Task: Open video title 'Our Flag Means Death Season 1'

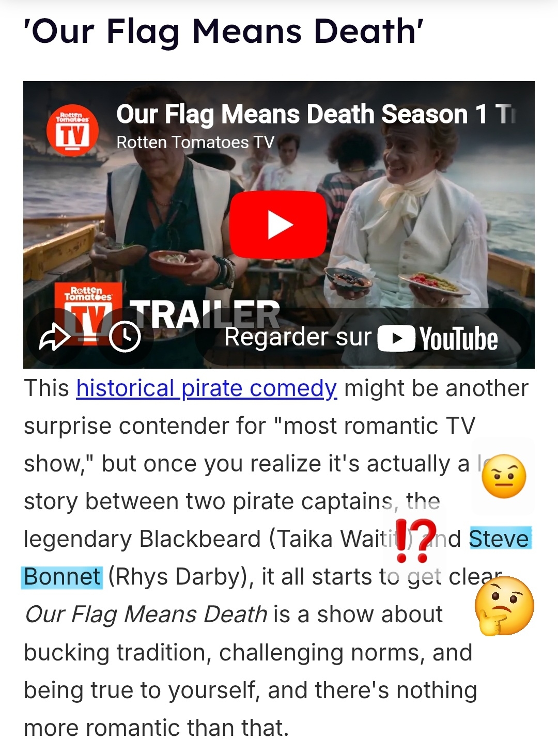Action: 315,114
